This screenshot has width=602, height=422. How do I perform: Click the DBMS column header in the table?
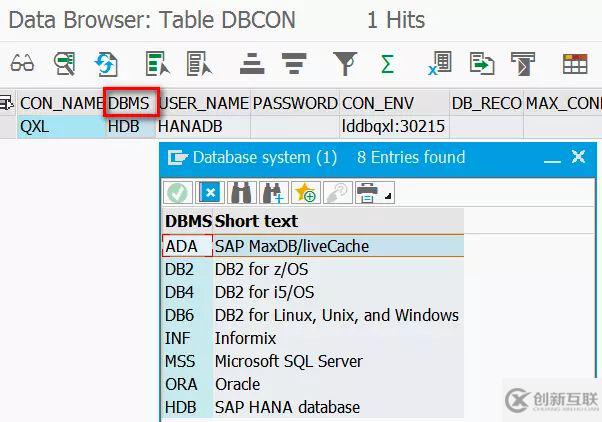(x=131, y=103)
